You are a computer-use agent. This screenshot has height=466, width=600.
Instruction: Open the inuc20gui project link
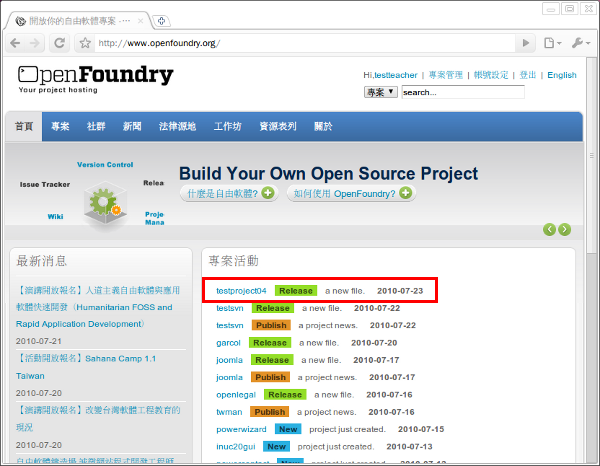pyautogui.click(x=235, y=446)
